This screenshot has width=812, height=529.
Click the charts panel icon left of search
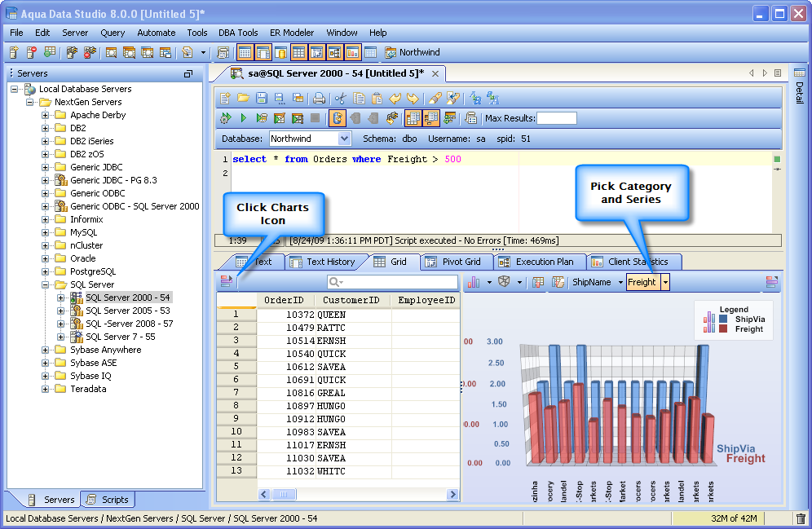227,281
